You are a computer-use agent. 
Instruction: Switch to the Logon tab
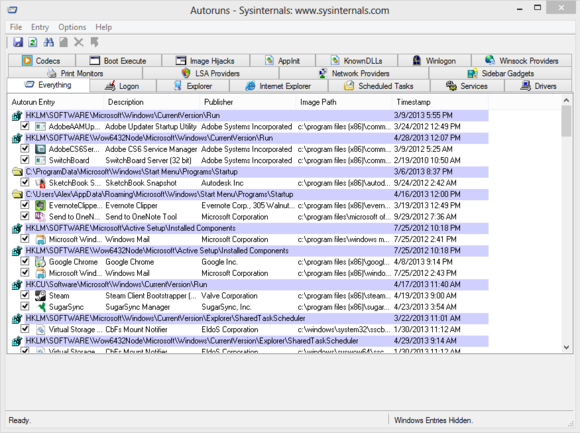(123, 86)
